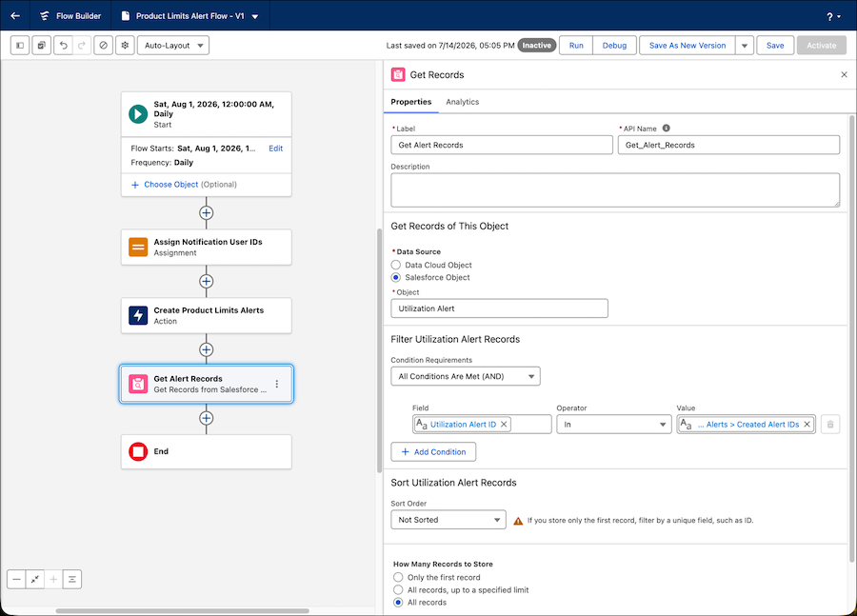Click the Label input field
This screenshot has width=857, height=616.
click(502, 145)
